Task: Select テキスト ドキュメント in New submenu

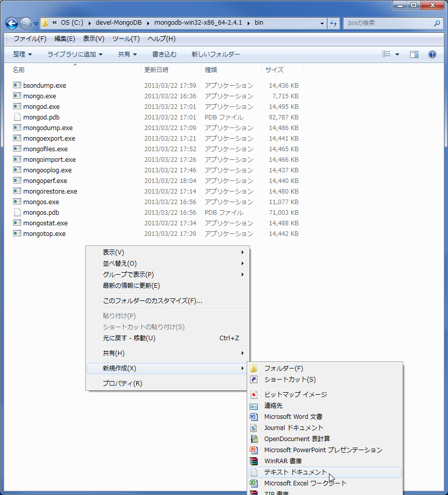Action: (325, 472)
